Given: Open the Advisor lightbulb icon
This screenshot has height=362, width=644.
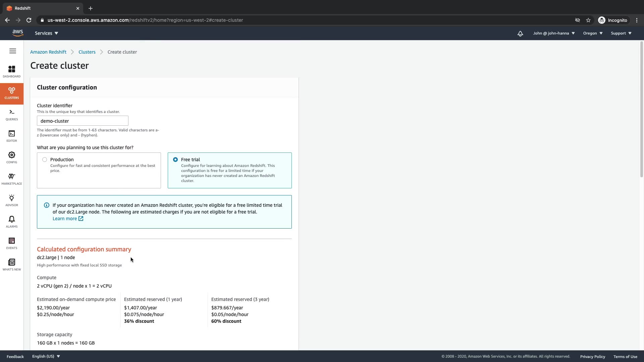Looking at the screenshot, I should point(12,200).
